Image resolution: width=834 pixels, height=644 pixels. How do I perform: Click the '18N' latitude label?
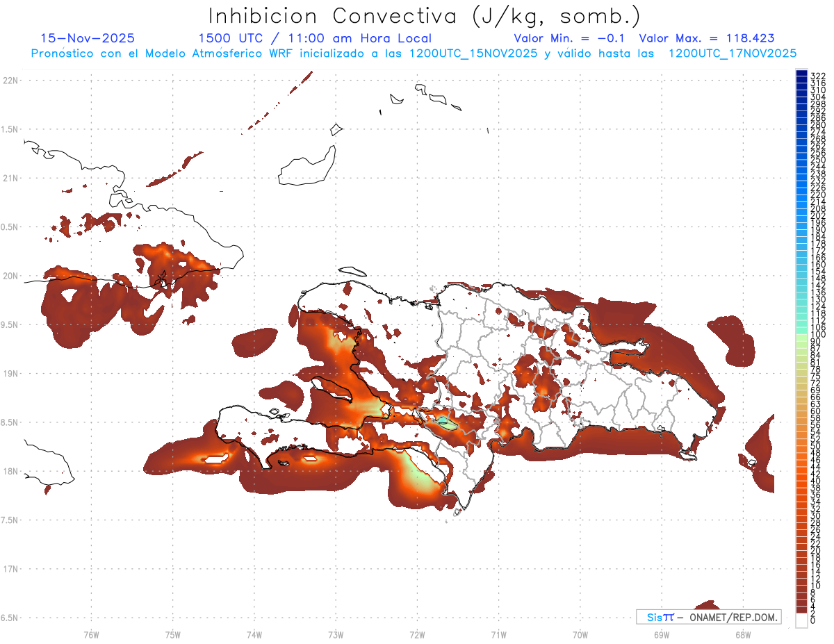coord(10,471)
